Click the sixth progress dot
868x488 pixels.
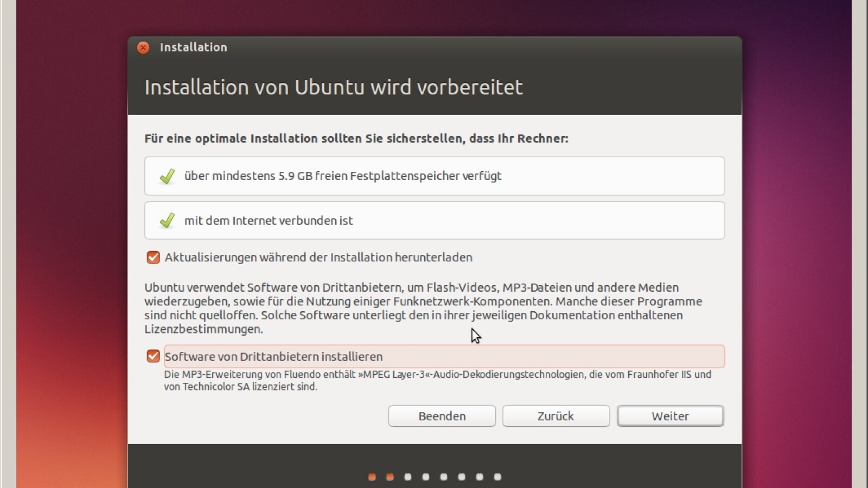tap(462, 477)
